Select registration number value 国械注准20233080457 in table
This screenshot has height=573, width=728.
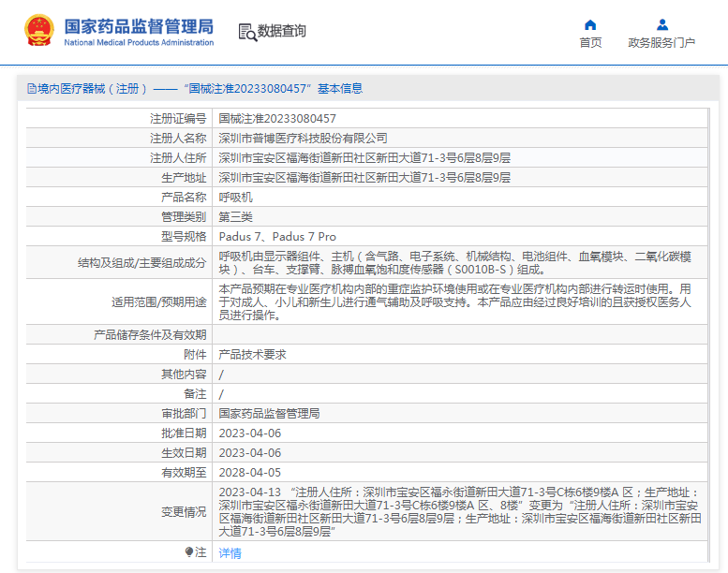pyautogui.click(x=277, y=119)
